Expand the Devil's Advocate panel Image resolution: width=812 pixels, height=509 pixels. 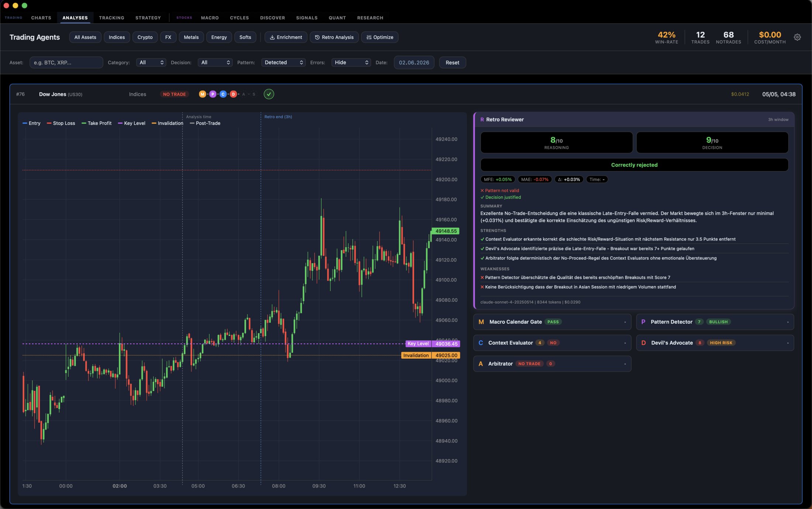point(715,343)
